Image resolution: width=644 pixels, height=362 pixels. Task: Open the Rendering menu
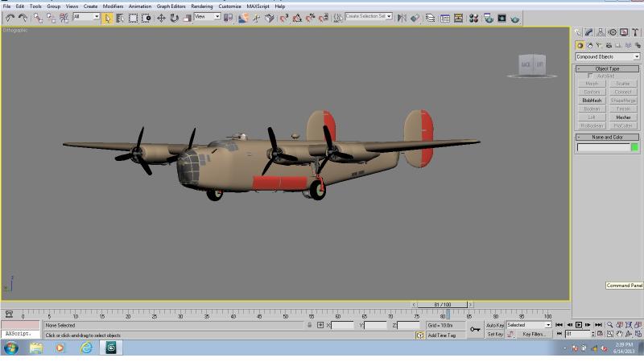pos(202,6)
